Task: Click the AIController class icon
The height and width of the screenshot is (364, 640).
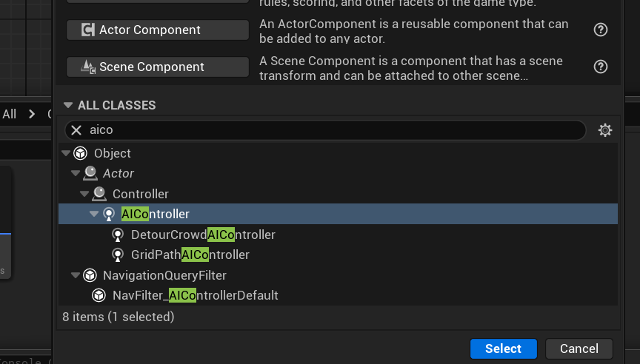Action: [x=109, y=214]
